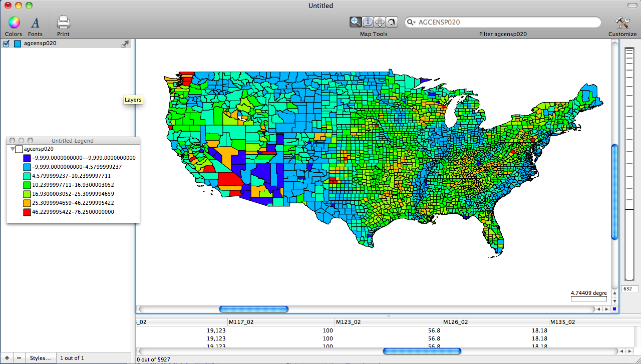641x364 pixels.
Task: Toggle the agcensp020 checkbox in legend window
Action: 20,149
